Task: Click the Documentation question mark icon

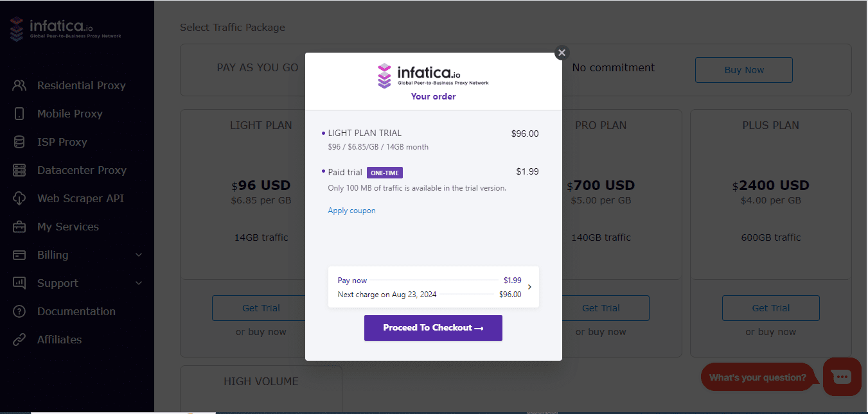Action: pos(19,311)
